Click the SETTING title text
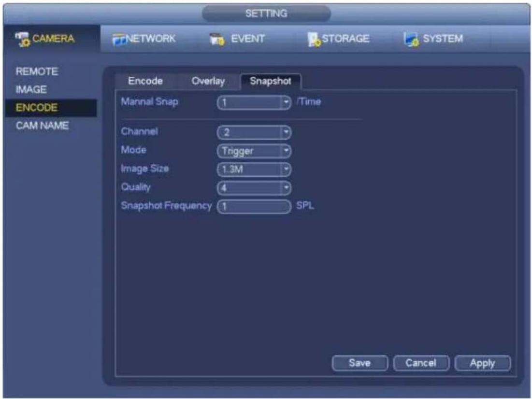The image size is (532, 399). (266, 14)
